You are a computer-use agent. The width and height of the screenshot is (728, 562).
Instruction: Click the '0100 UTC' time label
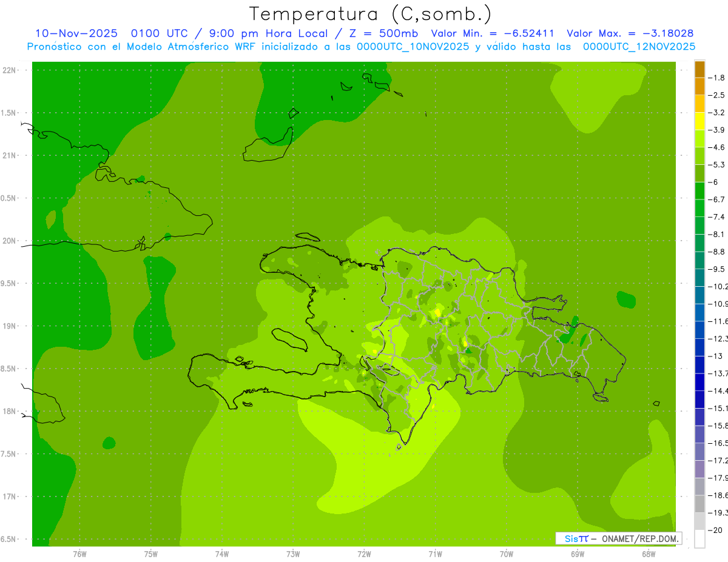click(x=160, y=33)
